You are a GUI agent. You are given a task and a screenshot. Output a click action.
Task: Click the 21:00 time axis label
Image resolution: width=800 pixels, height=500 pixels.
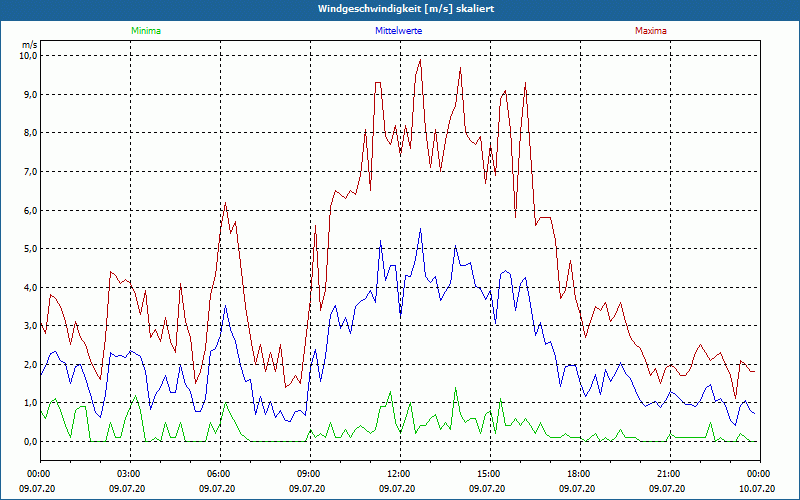[x=670, y=474]
